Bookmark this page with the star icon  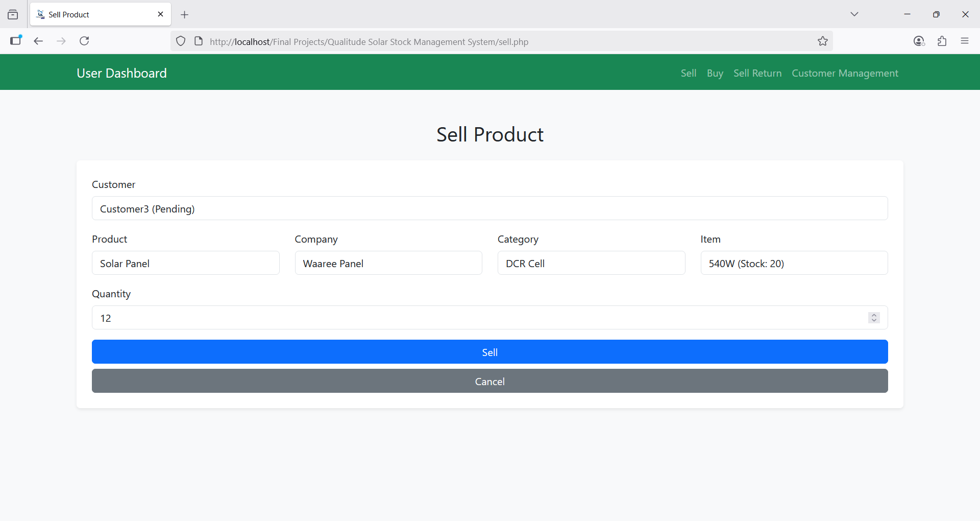point(822,41)
